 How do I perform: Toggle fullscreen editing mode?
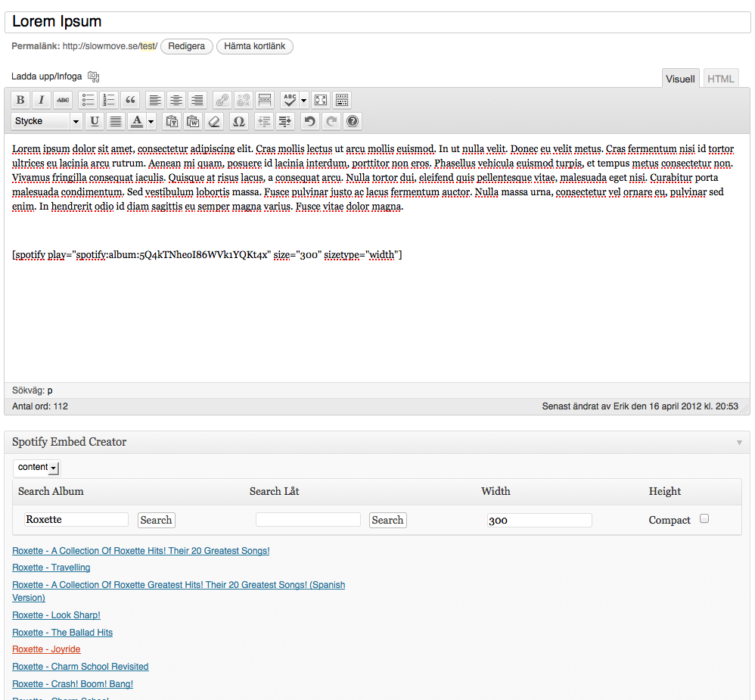[x=320, y=100]
